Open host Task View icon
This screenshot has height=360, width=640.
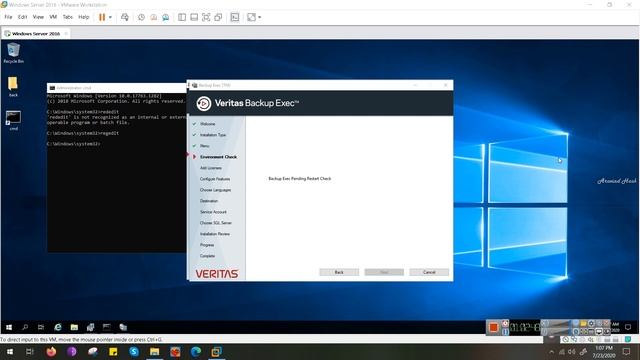(x=30, y=351)
